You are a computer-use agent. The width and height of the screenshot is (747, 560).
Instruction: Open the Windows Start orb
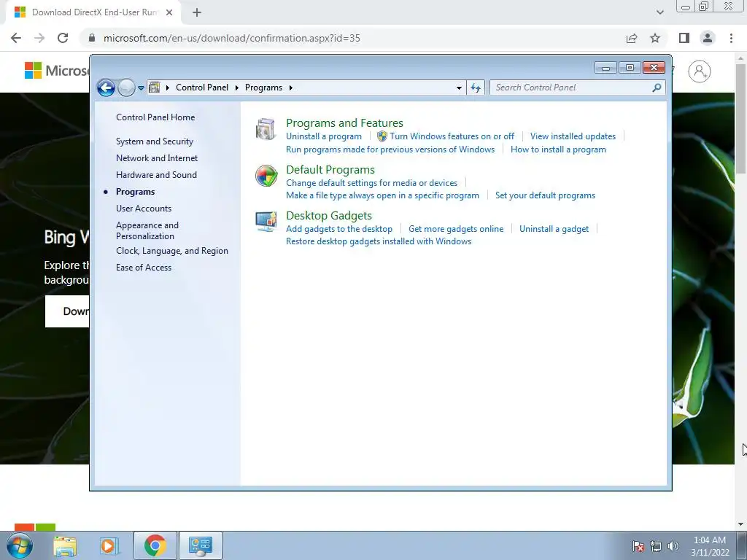19,545
